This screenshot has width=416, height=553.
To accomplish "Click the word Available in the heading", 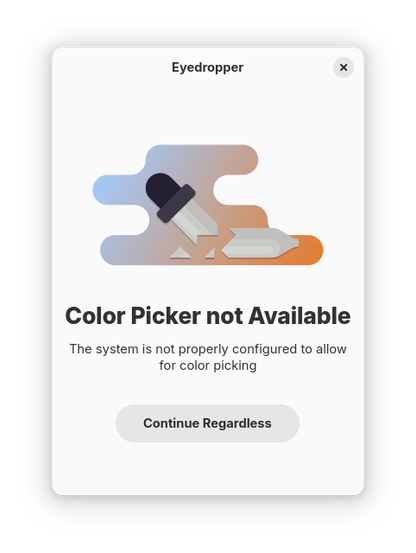I will 300,315.
